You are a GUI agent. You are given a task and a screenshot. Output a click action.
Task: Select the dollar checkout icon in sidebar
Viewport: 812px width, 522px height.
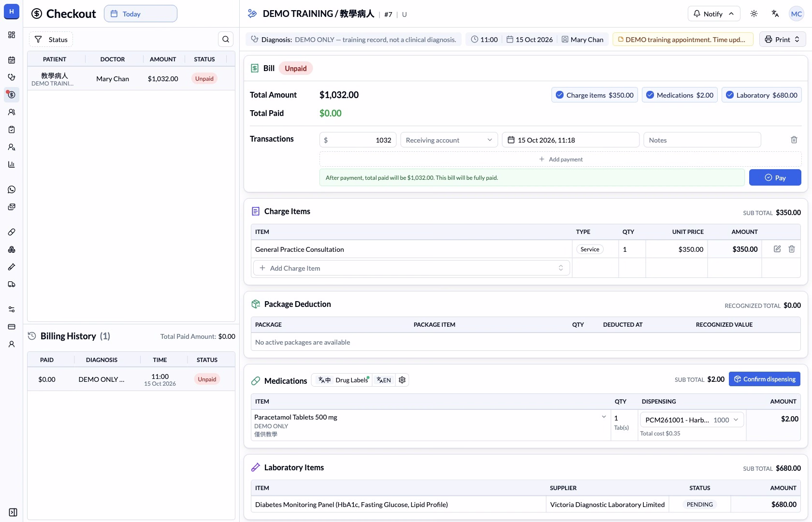(x=12, y=95)
